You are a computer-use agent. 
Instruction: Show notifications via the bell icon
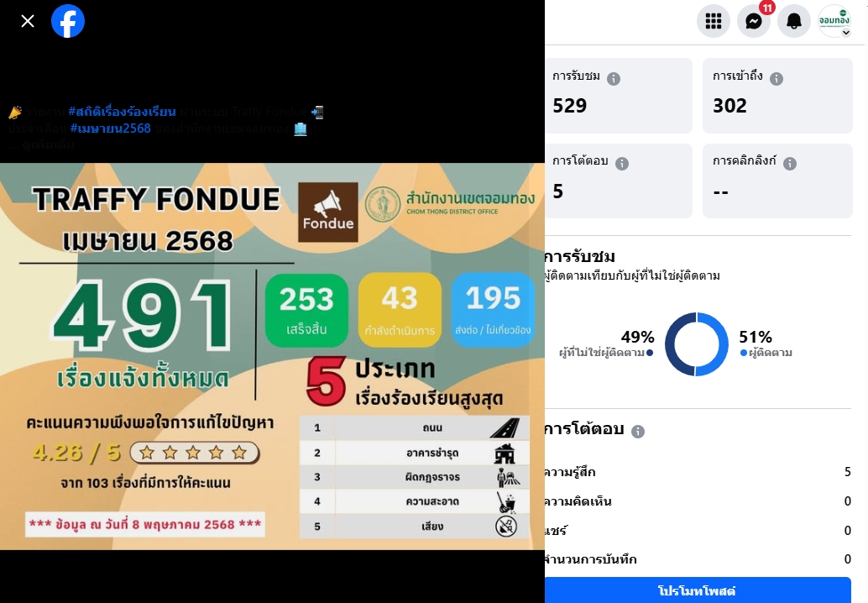click(794, 21)
